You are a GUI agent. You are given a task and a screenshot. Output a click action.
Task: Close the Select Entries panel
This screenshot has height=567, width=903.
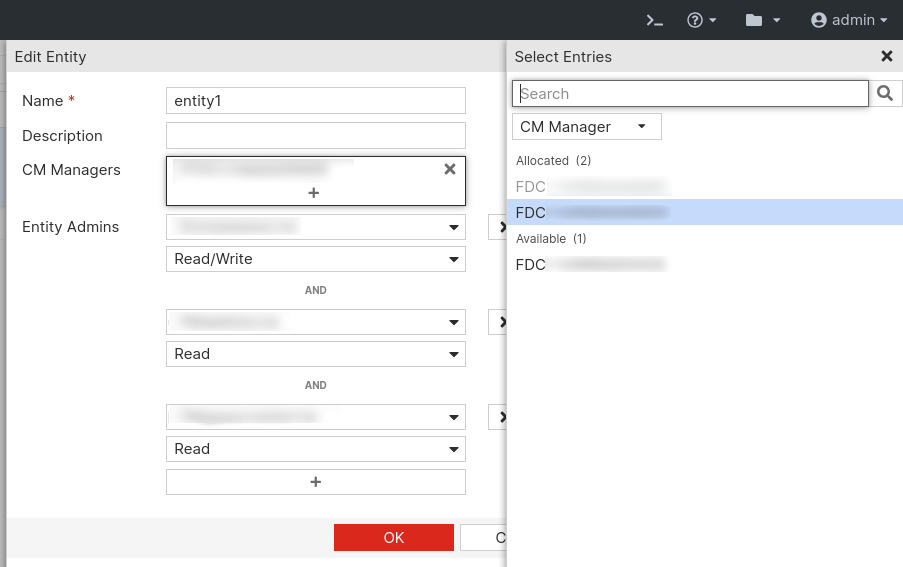(x=886, y=57)
